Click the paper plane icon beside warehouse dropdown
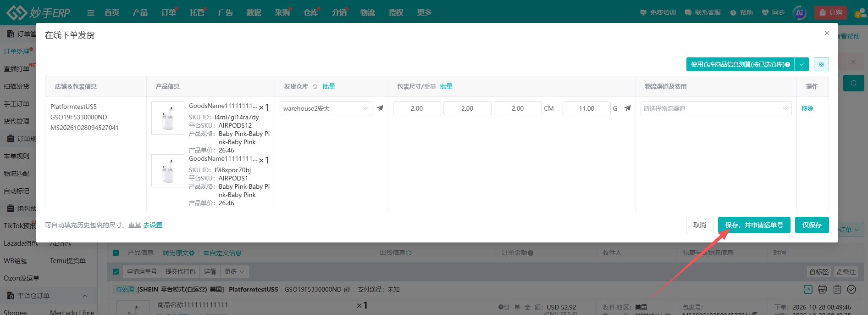This screenshot has width=868, height=315. point(380,108)
